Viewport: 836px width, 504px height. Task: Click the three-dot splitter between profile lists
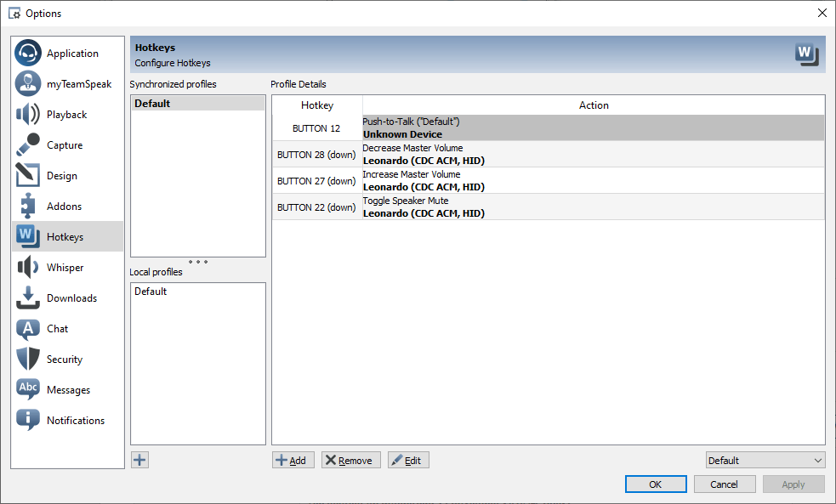(198, 262)
